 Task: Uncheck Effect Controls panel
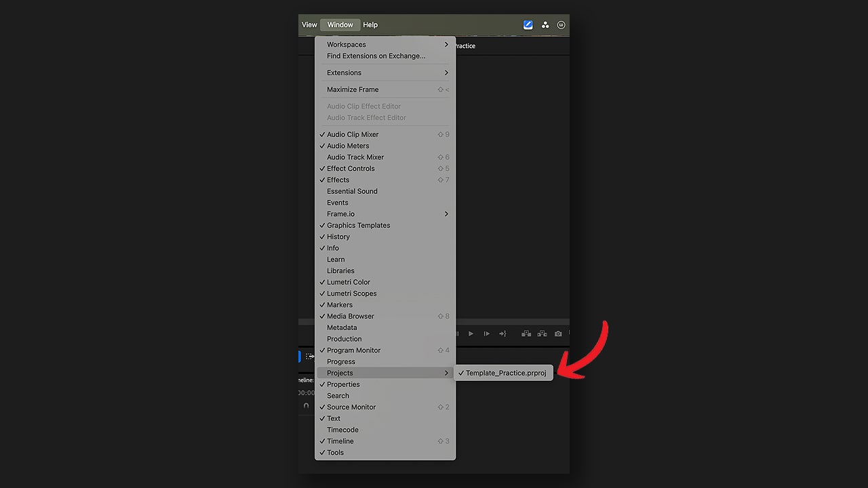[385, 169]
